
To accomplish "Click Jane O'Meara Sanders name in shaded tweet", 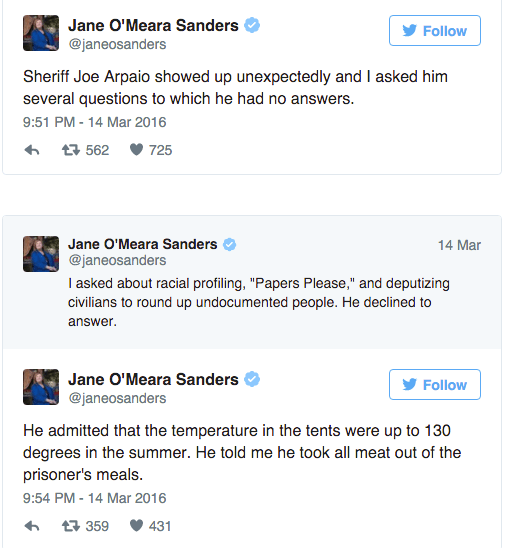I will click(x=143, y=244).
